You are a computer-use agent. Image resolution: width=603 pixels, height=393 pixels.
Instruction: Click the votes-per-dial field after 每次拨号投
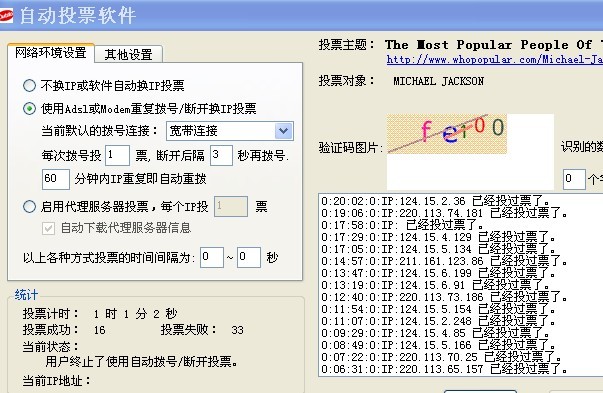[x=117, y=155]
